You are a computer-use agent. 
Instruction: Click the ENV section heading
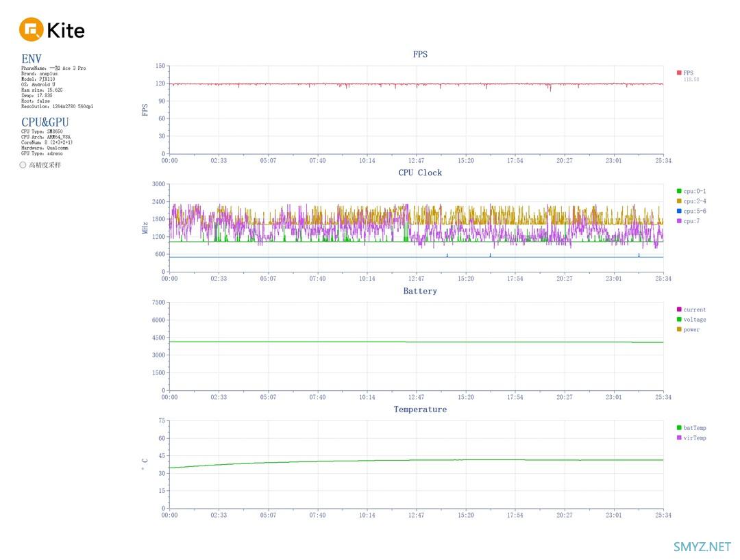(31, 59)
